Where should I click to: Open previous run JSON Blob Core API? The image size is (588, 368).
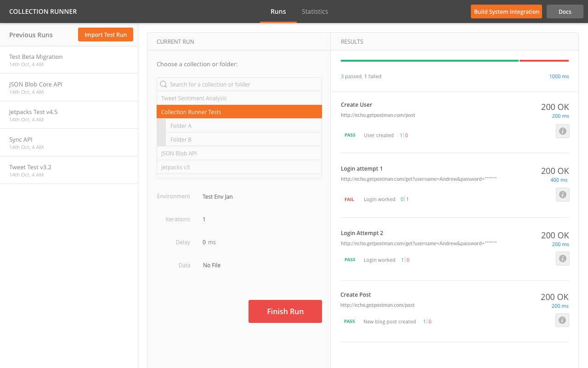click(x=69, y=87)
